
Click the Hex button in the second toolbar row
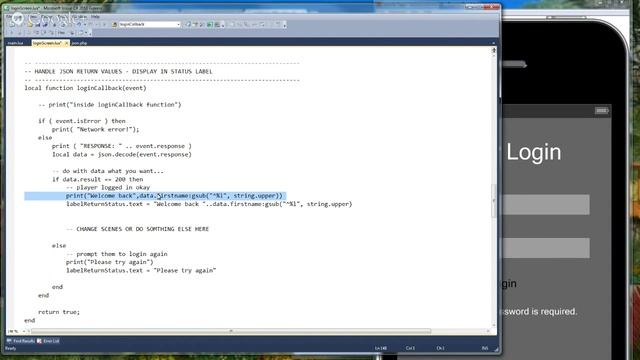click(x=61, y=33)
